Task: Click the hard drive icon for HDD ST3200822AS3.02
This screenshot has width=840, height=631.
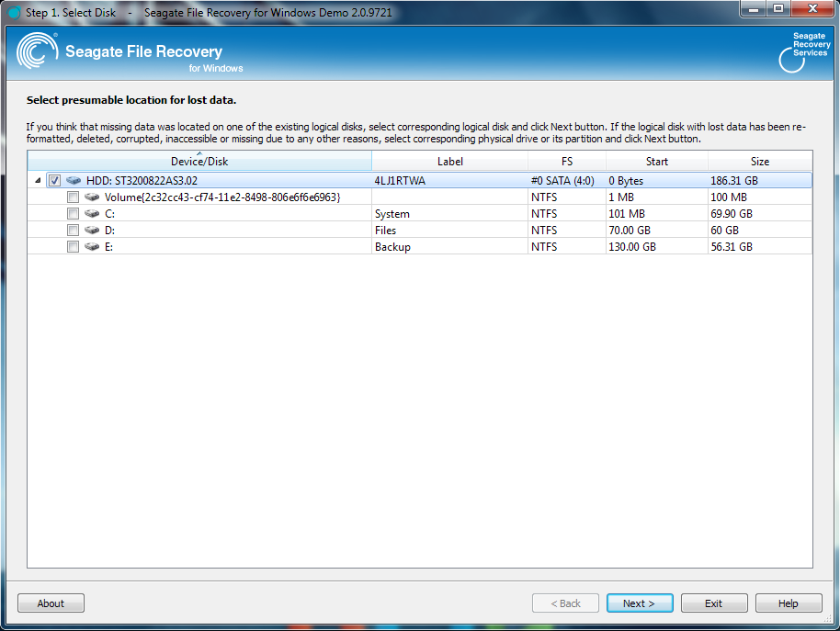Action: click(74, 181)
